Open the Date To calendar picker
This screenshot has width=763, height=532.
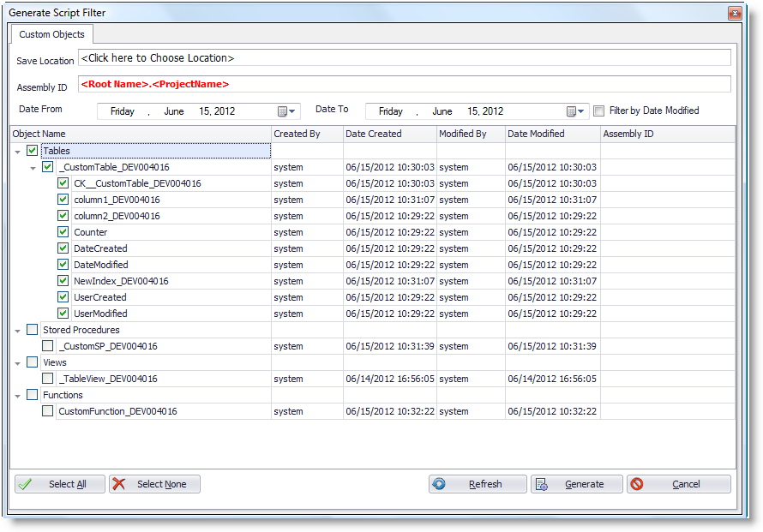576,111
